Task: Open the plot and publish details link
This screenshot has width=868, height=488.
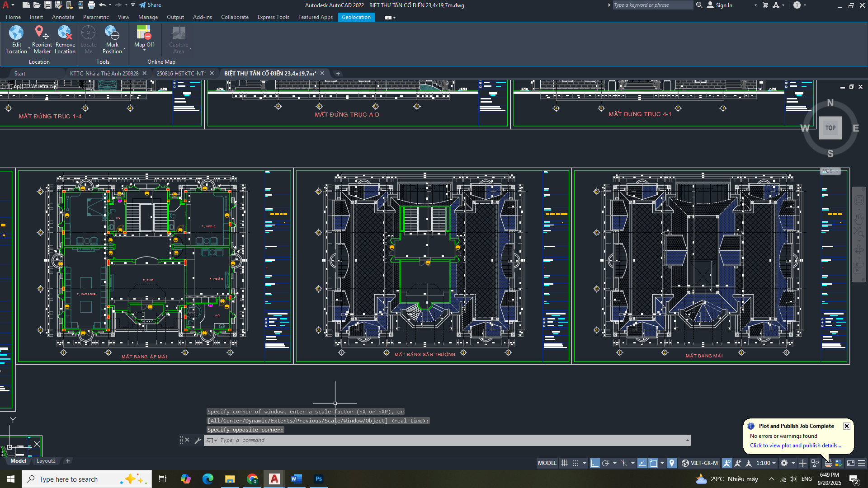Action: click(x=795, y=446)
